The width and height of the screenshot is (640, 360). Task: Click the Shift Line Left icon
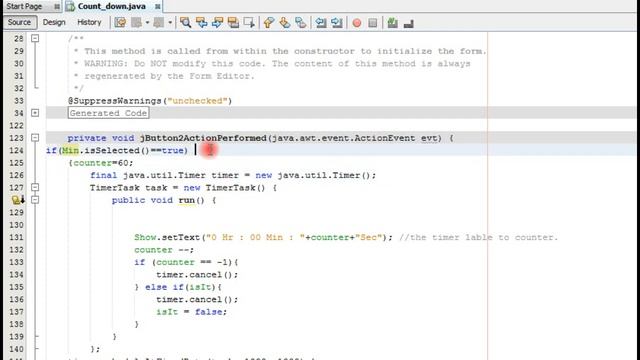tap(321, 22)
